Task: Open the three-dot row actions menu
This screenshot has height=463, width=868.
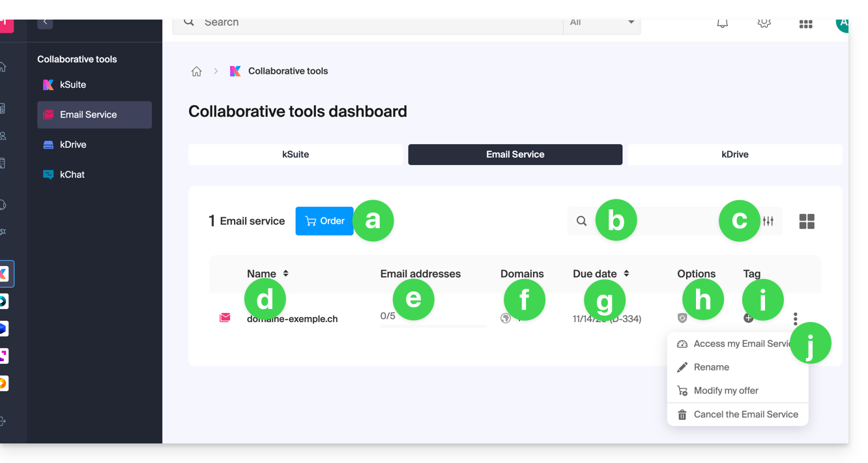Action: 795,318
